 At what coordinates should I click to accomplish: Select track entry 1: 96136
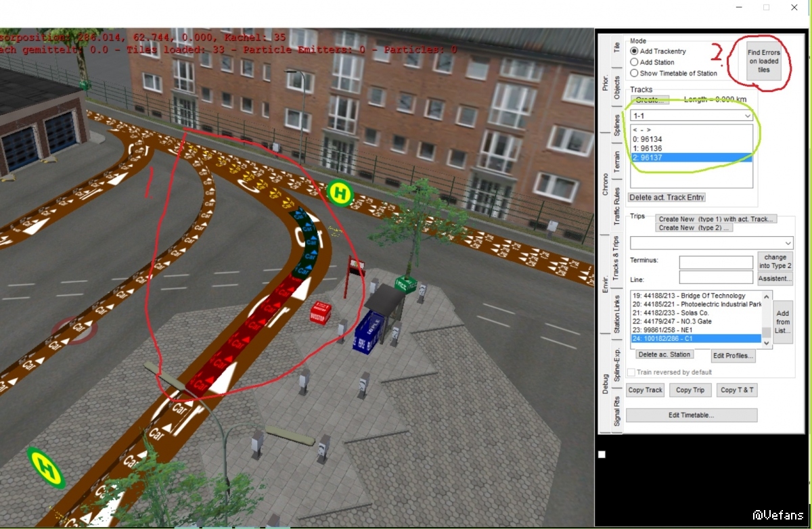tap(691, 148)
